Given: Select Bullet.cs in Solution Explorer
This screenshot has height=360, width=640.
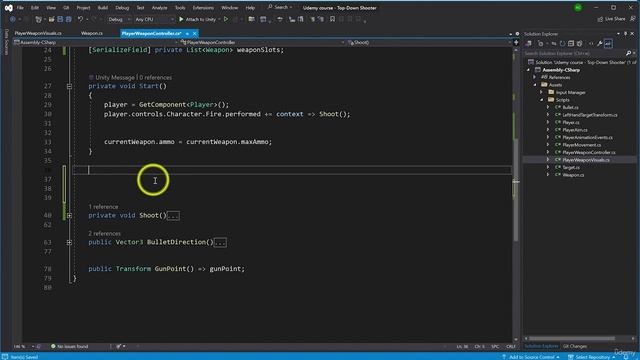Looking at the screenshot, I should tap(570, 107).
